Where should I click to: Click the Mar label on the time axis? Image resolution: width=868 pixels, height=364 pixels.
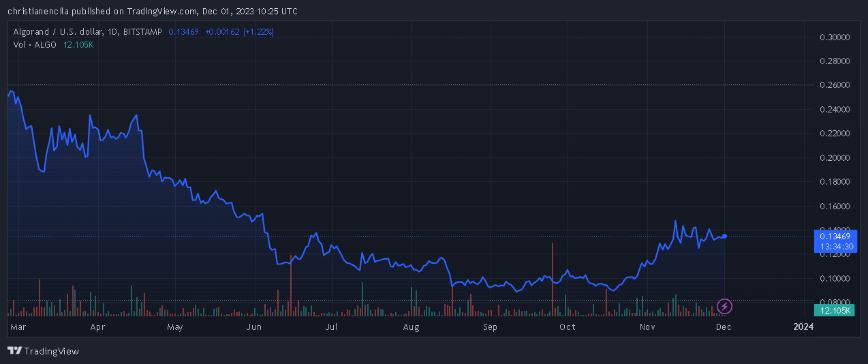(18, 327)
